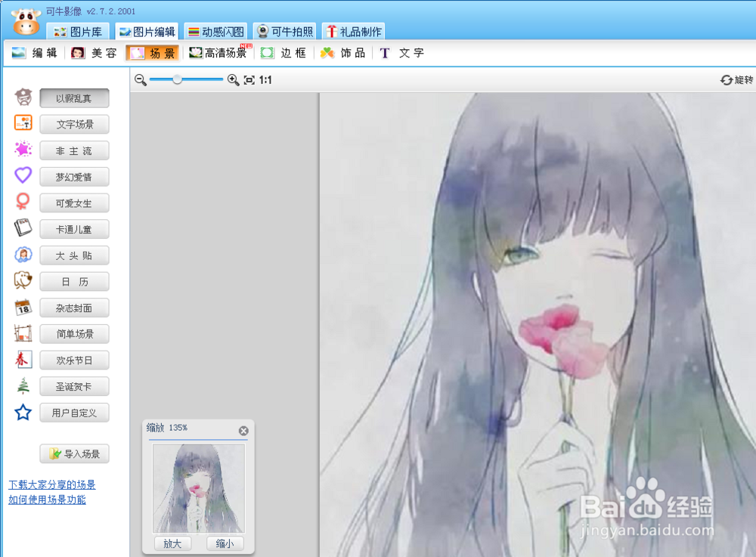Open 高清场景 toolbar item

(219, 53)
